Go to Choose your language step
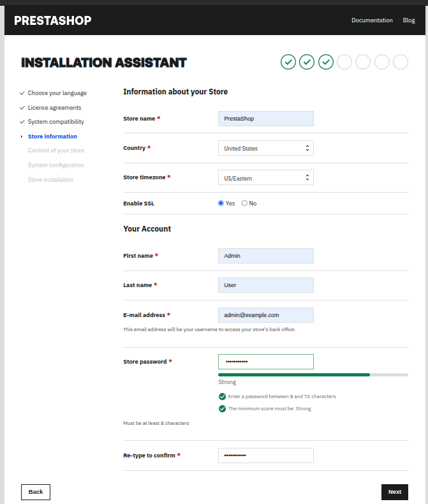This screenshot has width=428, height=504. coord(57,93)
